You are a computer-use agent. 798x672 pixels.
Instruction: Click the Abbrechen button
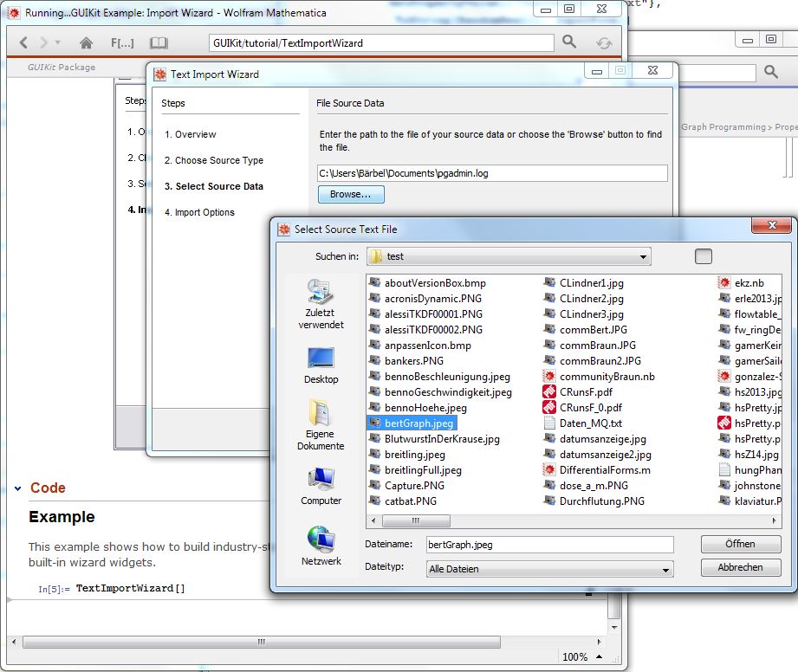tap(741, 567)
